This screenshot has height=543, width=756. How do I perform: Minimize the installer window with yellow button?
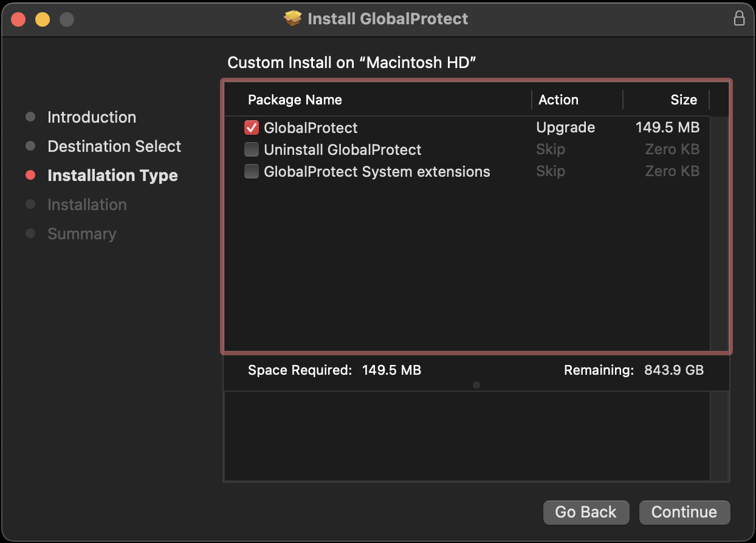tap(43, 19)
